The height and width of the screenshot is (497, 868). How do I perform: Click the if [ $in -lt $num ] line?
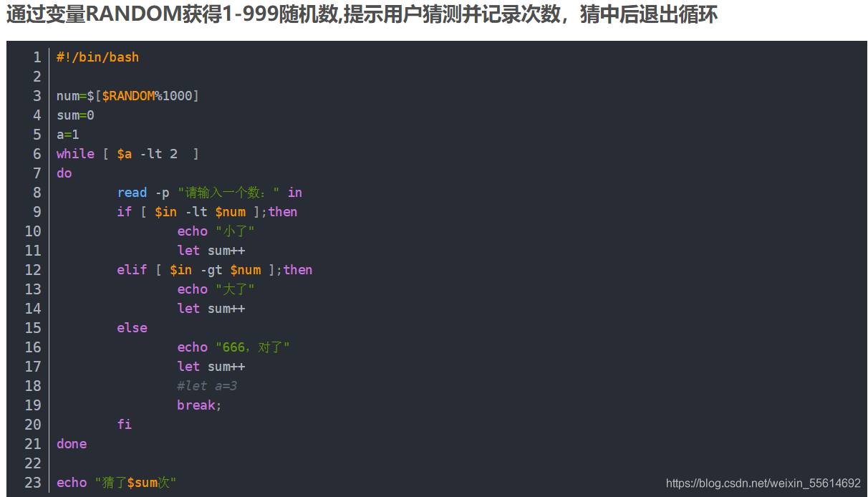208,212
